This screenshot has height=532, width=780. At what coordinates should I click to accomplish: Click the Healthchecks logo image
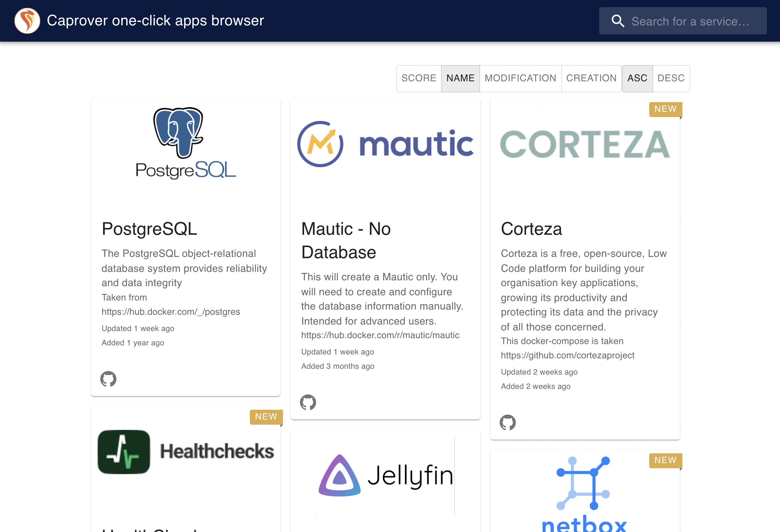pos(186,452)
